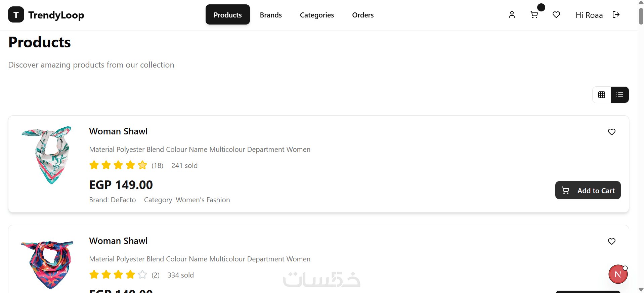
Task: Open the Products nav tab
Action: 228,15
